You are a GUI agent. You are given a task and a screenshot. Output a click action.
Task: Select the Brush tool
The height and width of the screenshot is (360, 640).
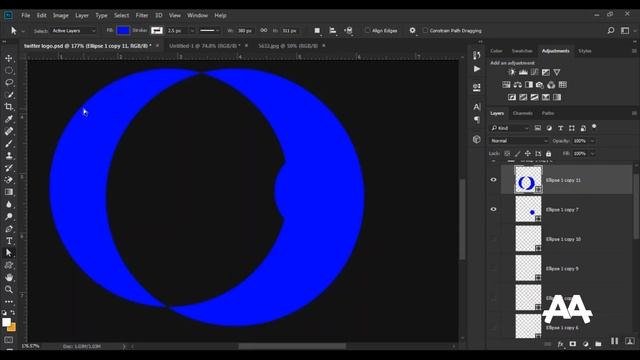9,144
